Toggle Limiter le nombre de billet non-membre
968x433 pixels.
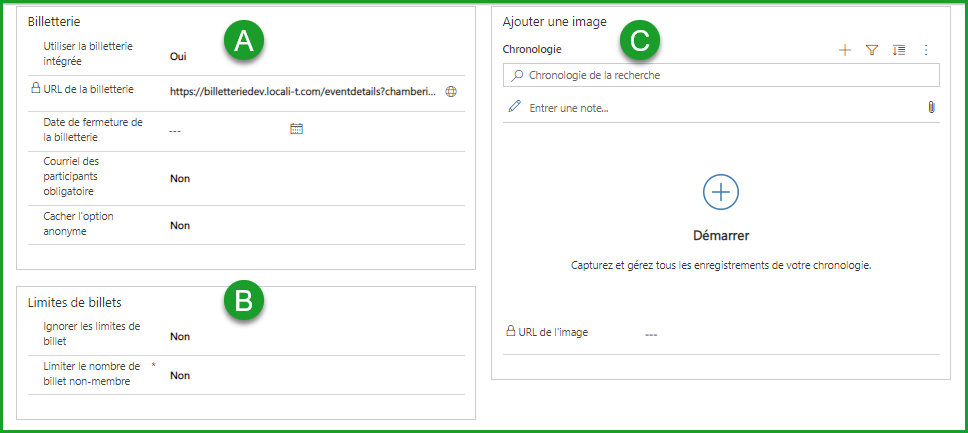[x=180, y=375]
